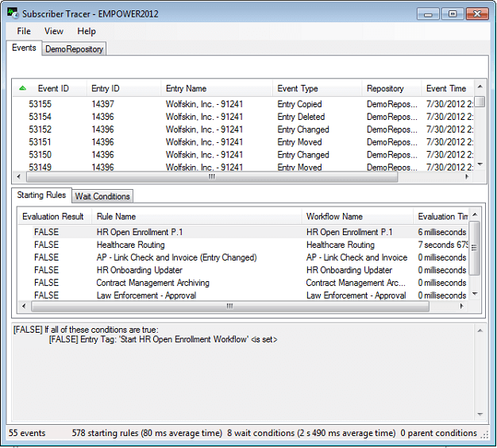497x448 pixels.
Task: Select event row 53151
Action: (x=243, y=142)
